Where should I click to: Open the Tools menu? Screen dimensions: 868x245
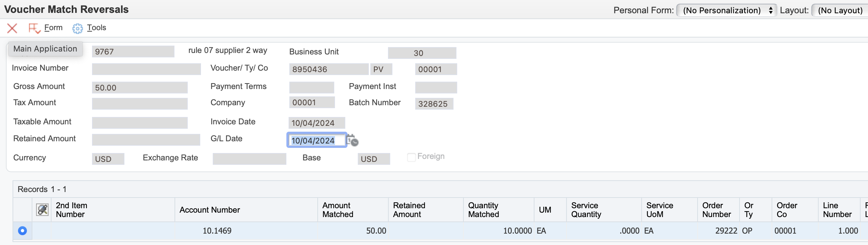pos(96,28)
